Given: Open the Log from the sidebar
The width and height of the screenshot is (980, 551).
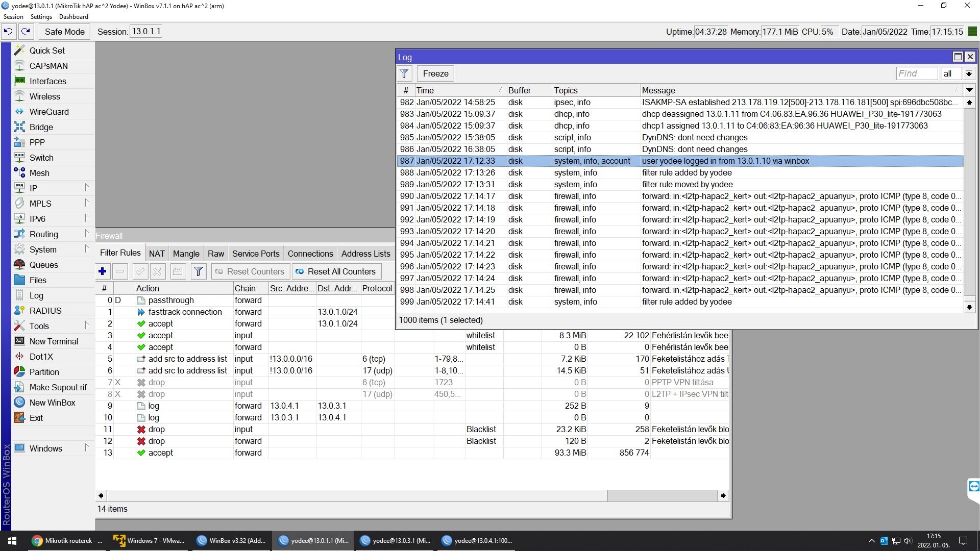Looking at the screenshot, I should [x=36, y=295].
